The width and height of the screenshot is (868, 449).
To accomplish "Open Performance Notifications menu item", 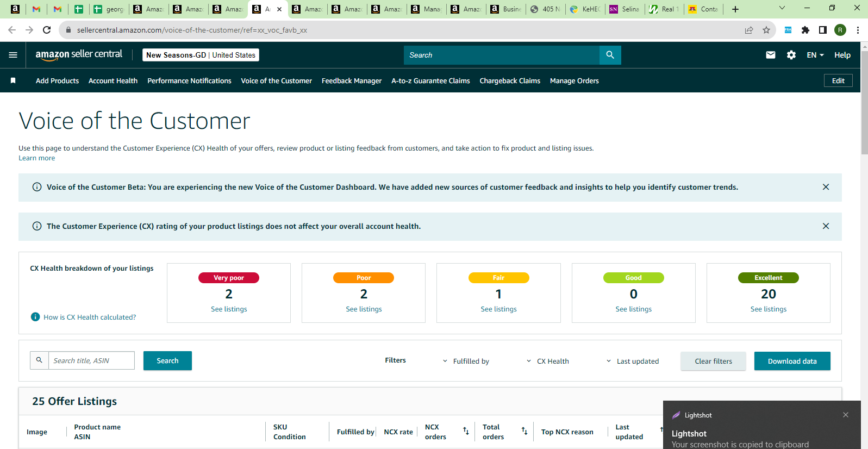I will (x=189, y=80).
